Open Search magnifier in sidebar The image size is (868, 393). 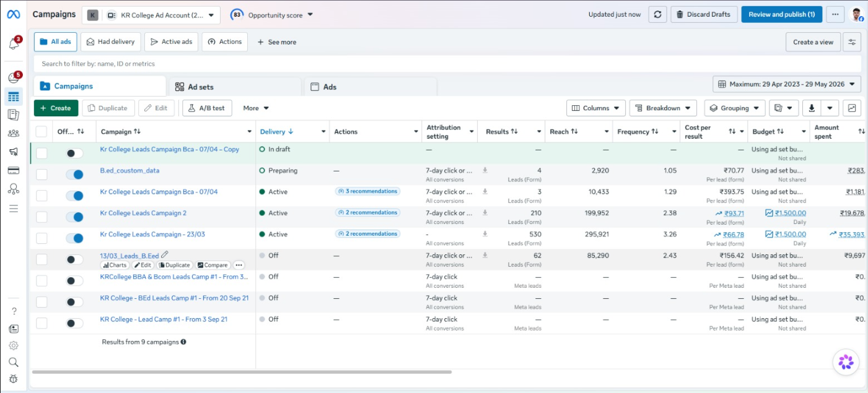(x=14, y=362)
